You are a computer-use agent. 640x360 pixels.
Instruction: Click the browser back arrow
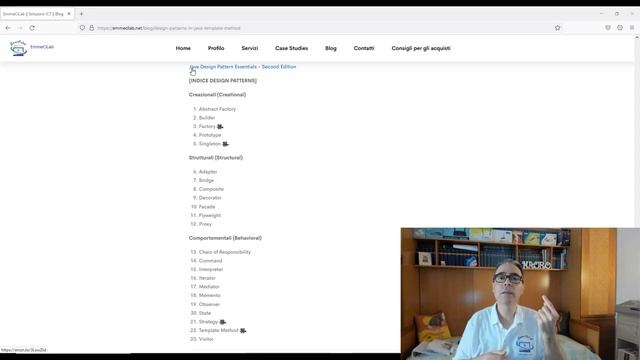tap(8, 28)
